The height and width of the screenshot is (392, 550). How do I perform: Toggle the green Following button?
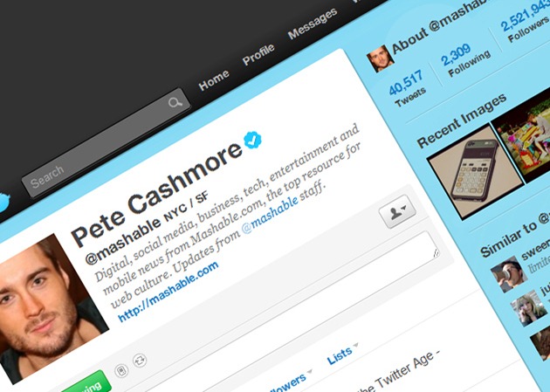(x=87, y=385)
